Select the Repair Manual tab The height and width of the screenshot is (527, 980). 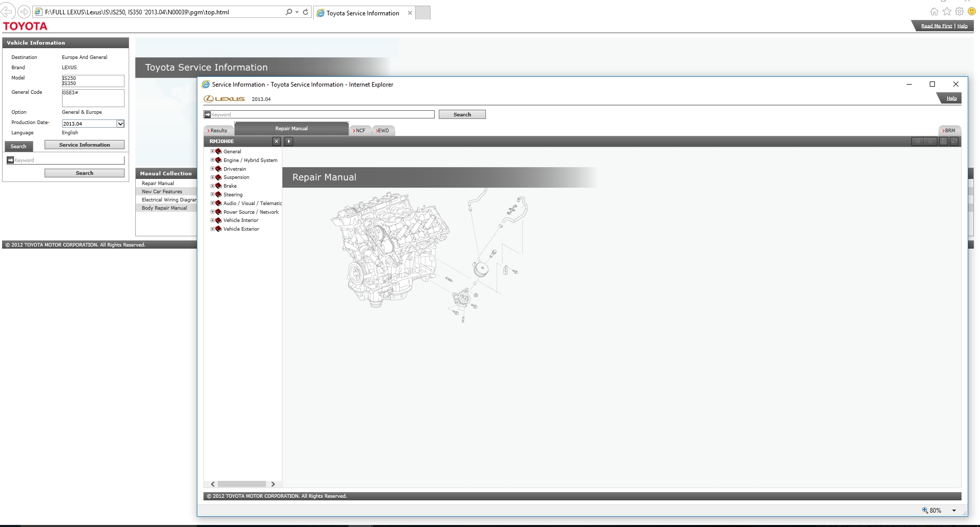click(x=292, y=129)
